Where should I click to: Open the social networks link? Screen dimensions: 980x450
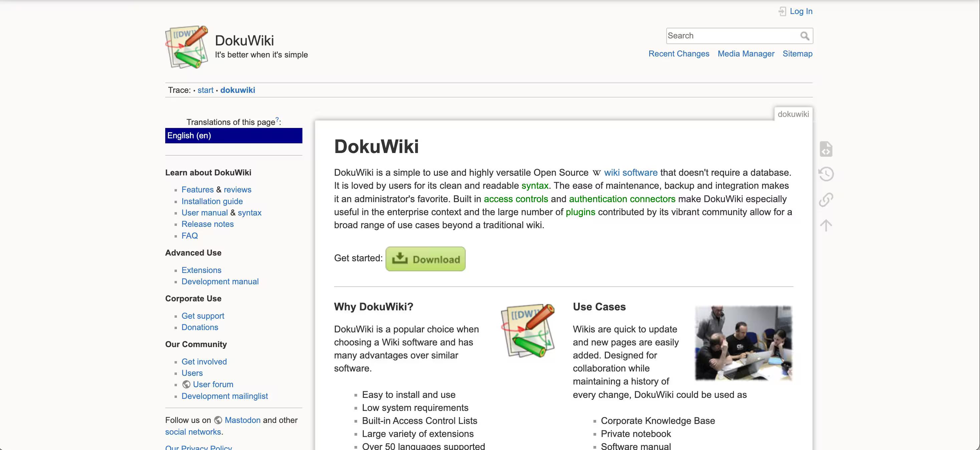[193, 432]
